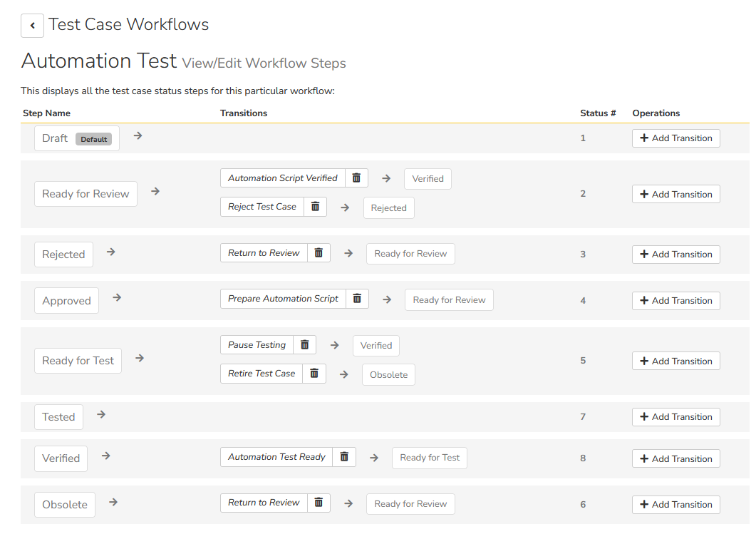Edit the Automation Script Verified transition
The height and width of the screenshot is (534, 756).
(282, 178)
